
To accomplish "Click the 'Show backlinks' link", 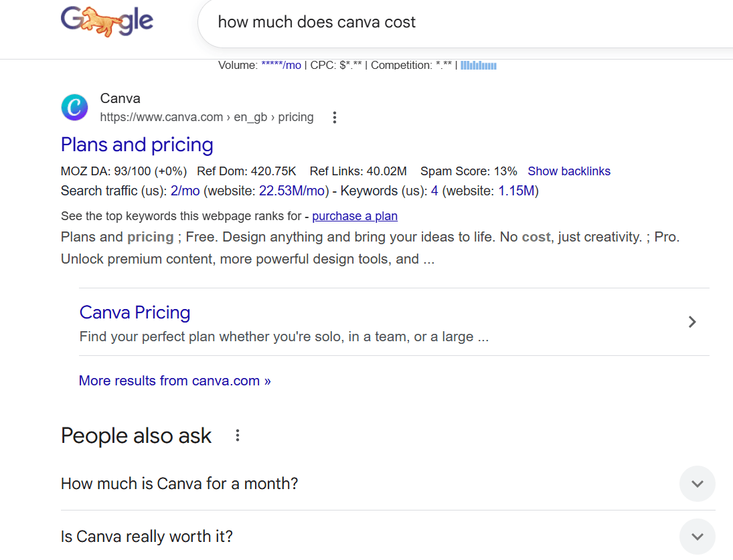I will (x=569, y=171).
